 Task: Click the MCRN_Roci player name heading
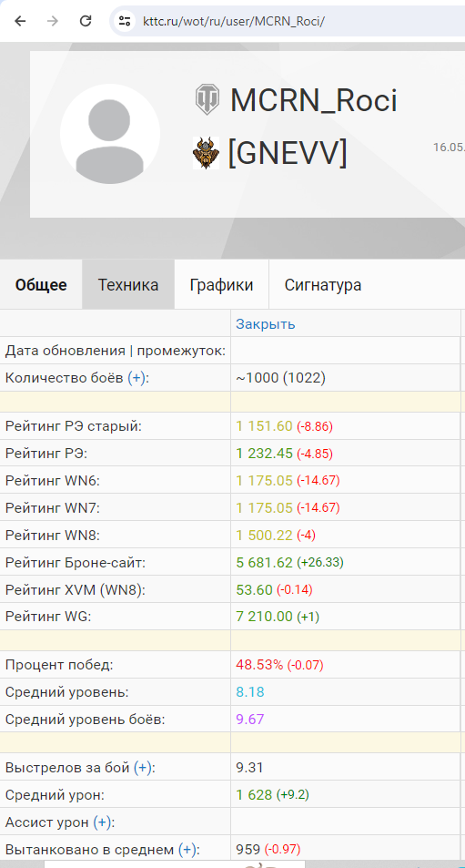pos(314,100)
